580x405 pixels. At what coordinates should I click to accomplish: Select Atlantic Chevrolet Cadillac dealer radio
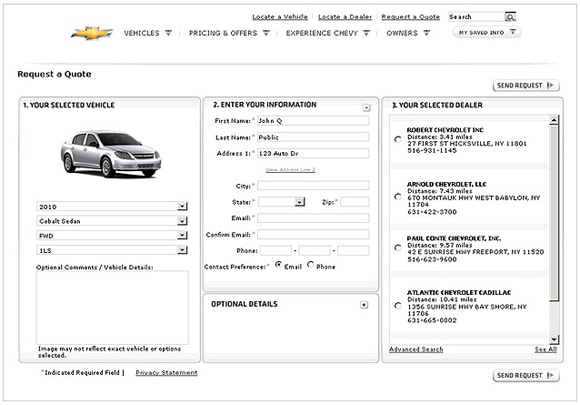[x=398, y=306]
